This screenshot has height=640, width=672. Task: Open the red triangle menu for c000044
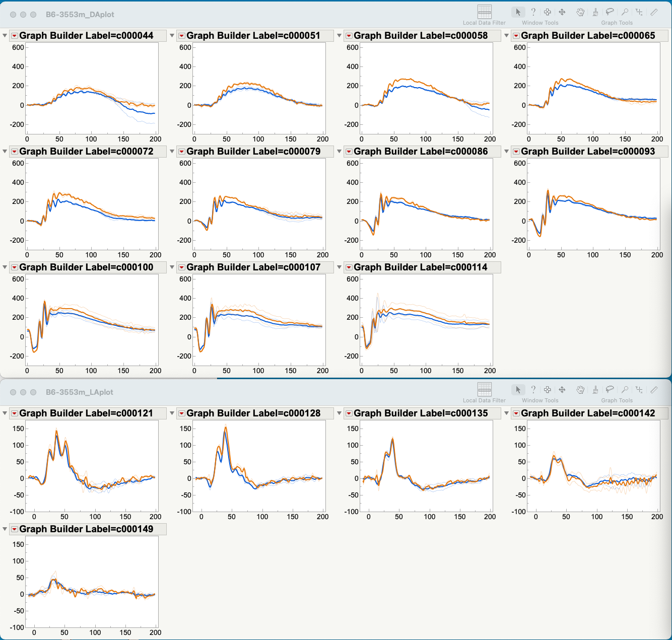[x=14, y=36]
